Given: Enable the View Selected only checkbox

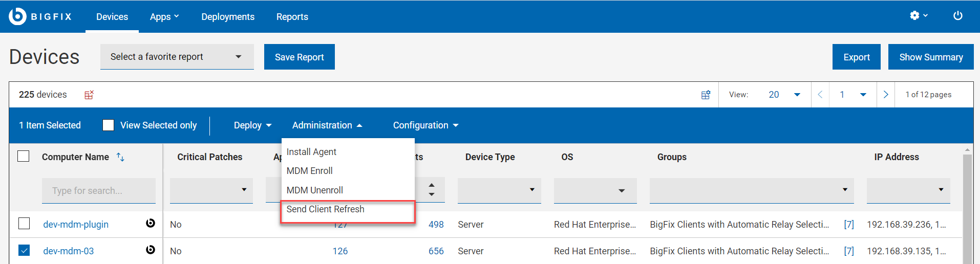Looking at the screenshot, I should click(109, 125).
